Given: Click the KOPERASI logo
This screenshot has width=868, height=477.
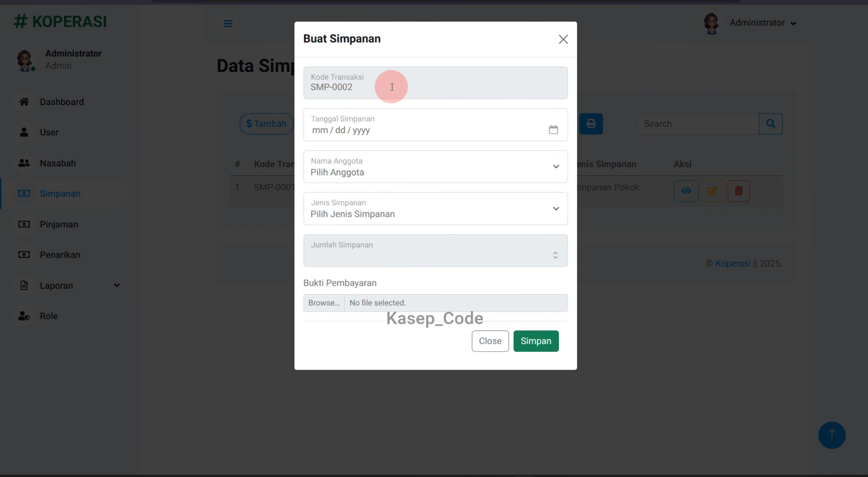Looking at the screenshot, I should point(60,21).
